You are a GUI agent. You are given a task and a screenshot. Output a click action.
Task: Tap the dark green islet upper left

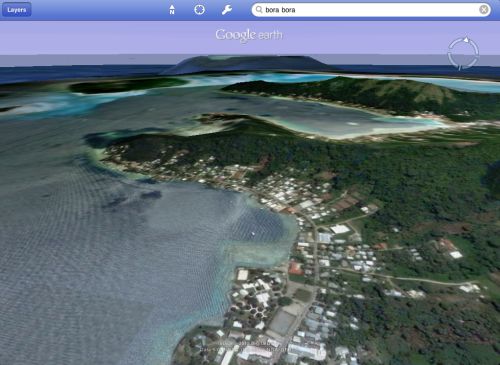[x=122, y=85]
